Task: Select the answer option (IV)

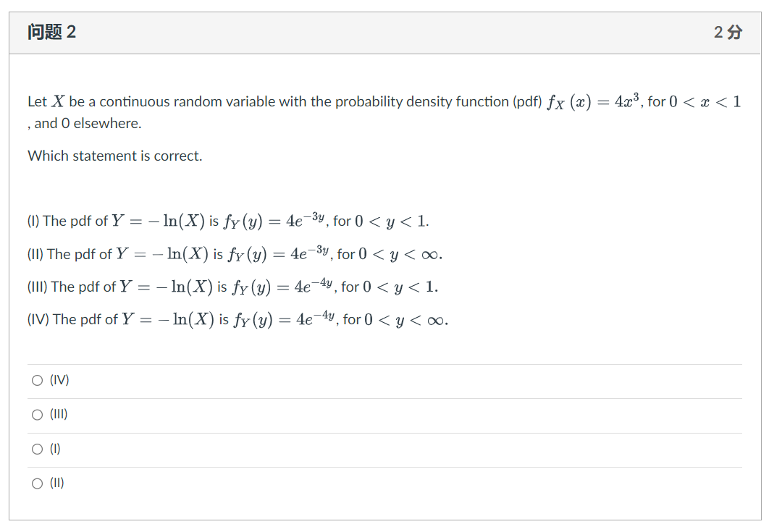Action: click(36, 379)
